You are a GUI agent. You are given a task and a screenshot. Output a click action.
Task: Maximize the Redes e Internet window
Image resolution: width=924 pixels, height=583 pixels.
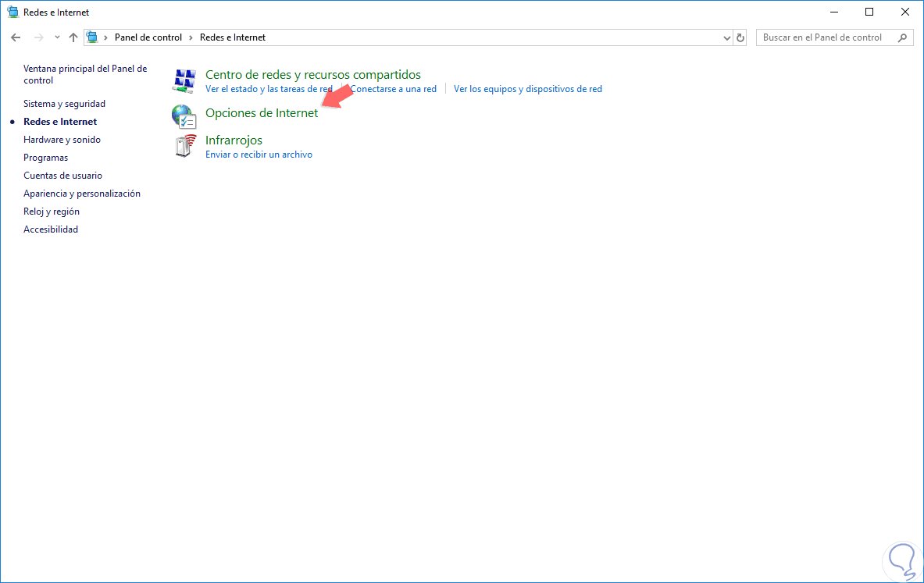869,12
